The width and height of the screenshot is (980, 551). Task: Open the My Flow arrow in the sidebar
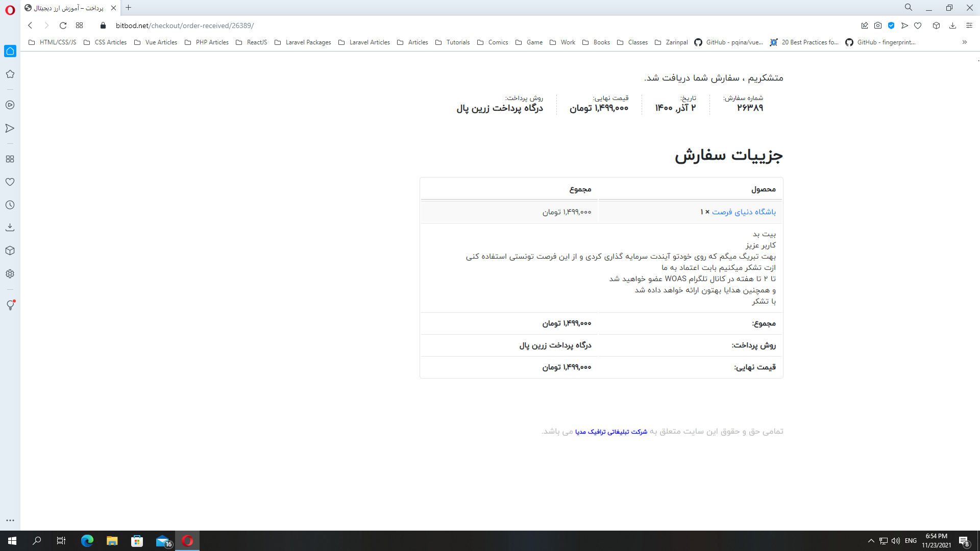click(10, 128)
